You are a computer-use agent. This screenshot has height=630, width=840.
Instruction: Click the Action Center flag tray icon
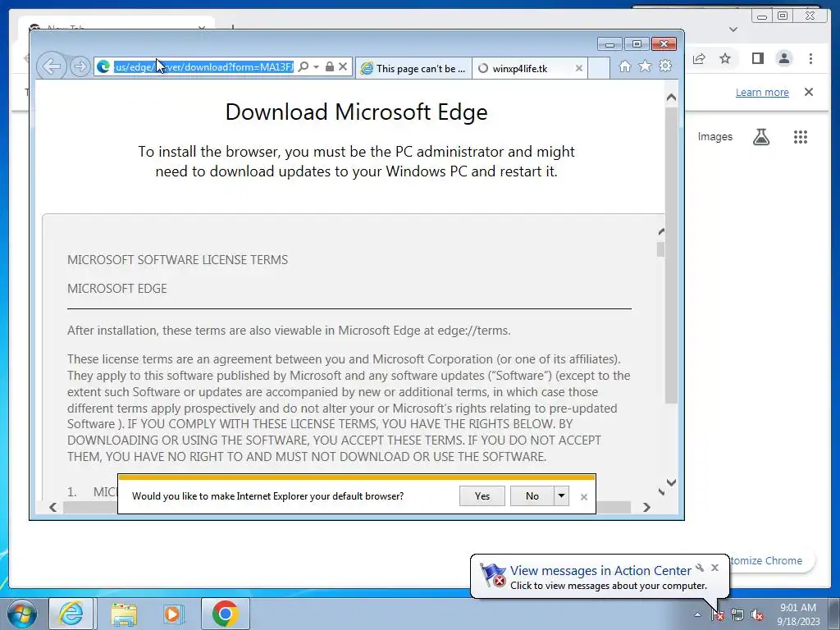tap(717, 615)
